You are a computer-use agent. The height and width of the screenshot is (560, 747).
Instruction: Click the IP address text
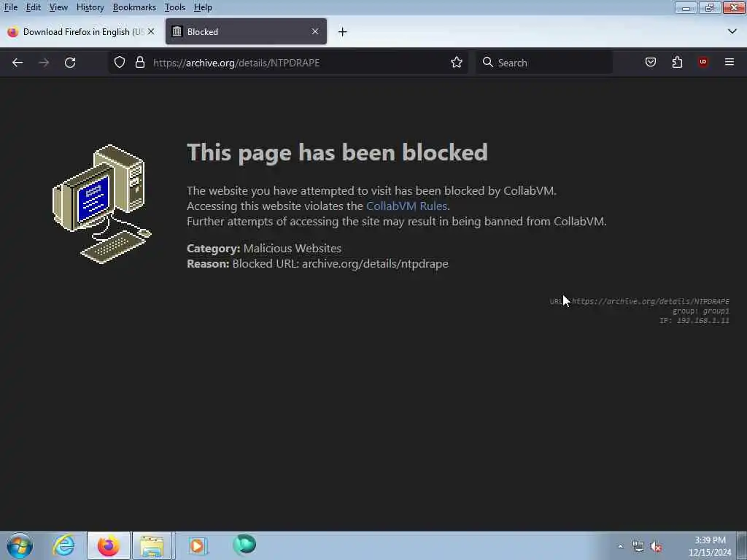pos(694,321)
